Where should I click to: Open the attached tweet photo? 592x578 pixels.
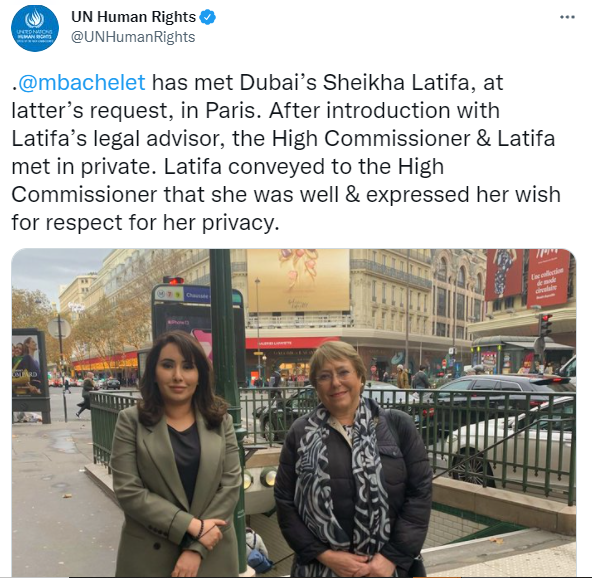pos(294,413)
